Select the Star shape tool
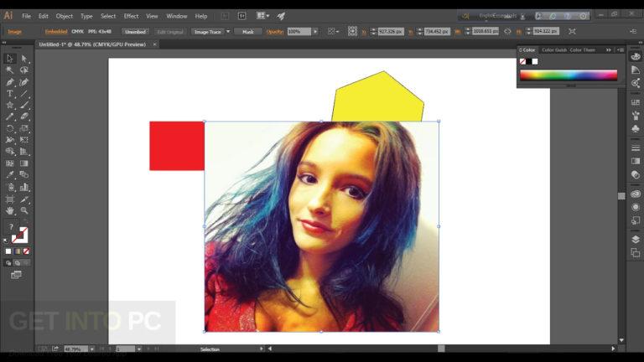Screen dimensions: 644x362 point(10,105)
